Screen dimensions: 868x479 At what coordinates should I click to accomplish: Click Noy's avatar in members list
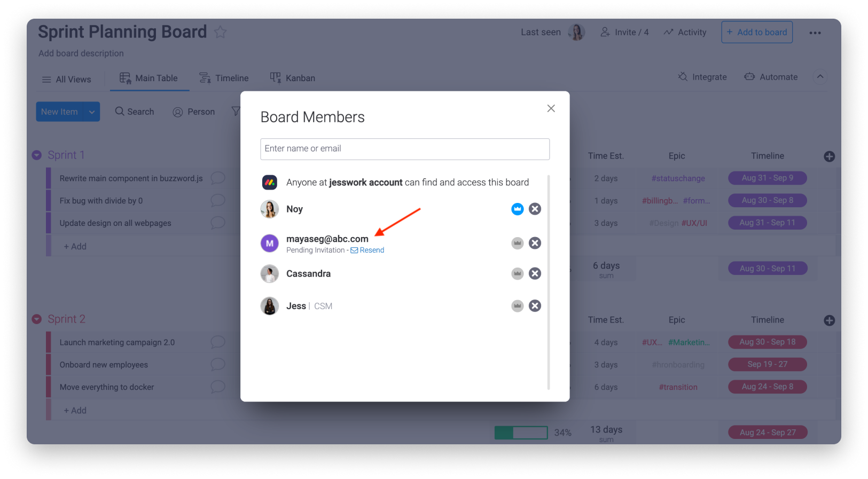[270, 209]
